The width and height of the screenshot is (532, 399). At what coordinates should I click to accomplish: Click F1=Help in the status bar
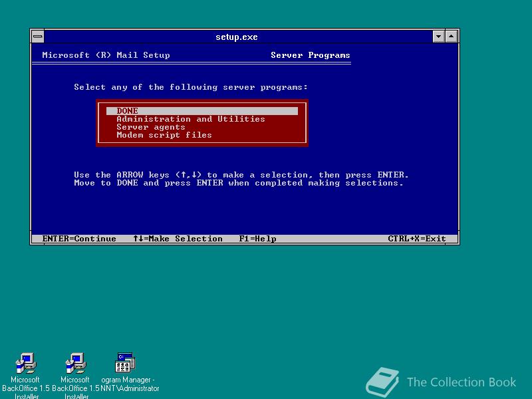point(257,239)
